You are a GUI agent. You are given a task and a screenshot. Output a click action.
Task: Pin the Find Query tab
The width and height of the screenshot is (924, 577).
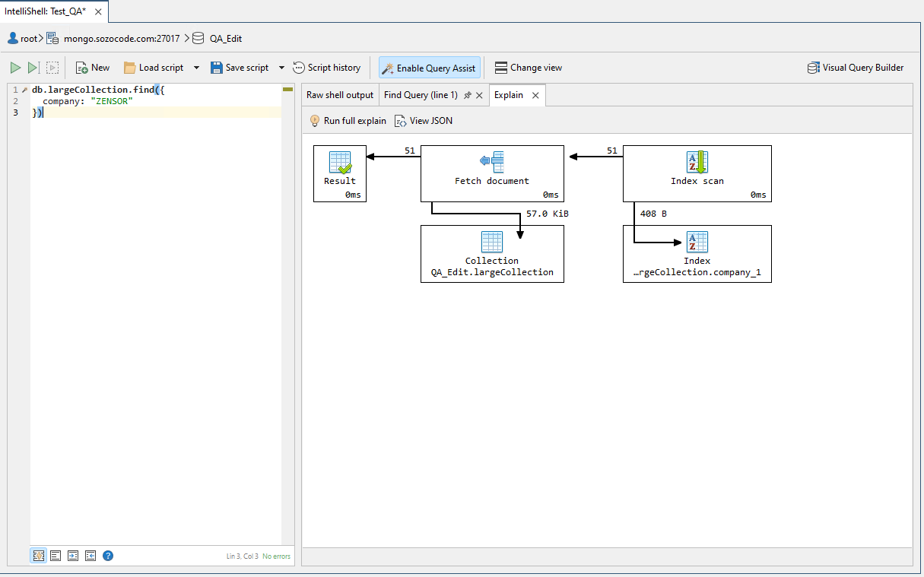(x=468, y=96)
